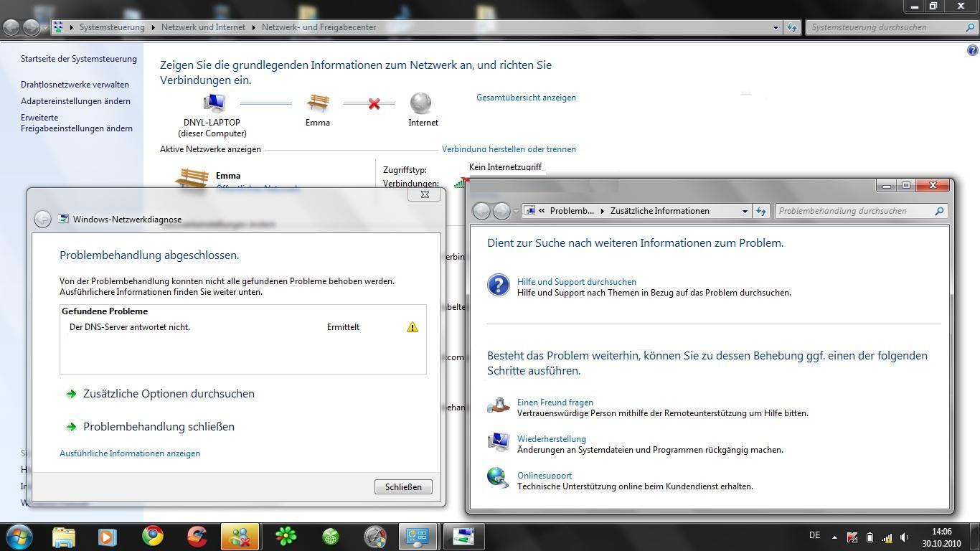The image size is (980, 551).
Task: Click the red X broken connection icon
Action: tap(374, 104)
